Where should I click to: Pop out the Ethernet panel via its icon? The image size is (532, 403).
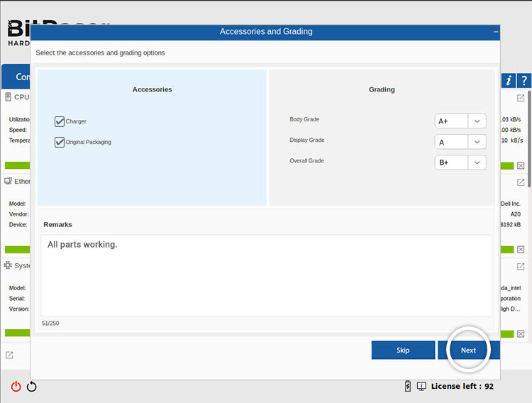point(521,182)
